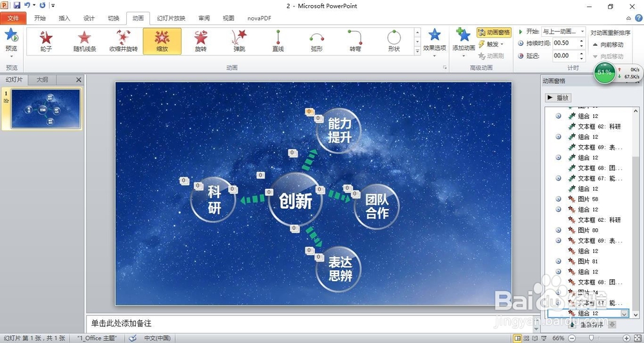The image size is (644, 343).
Task: Close the slides/outline left pane
Action: click(79, 80)
